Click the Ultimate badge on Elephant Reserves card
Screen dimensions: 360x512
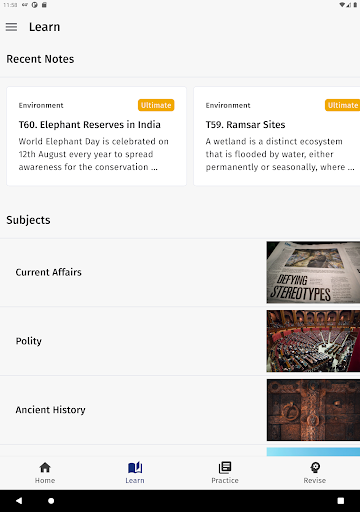(x=156, y=105)
